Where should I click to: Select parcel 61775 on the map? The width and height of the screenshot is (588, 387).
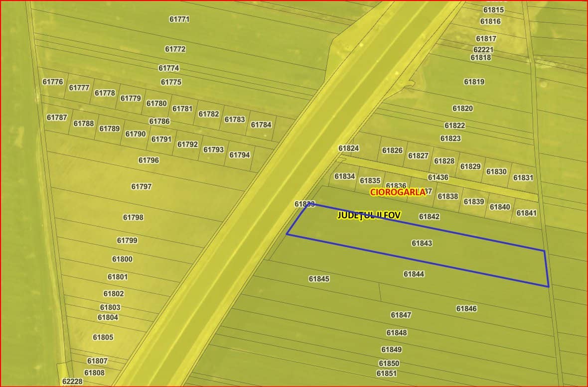171,82
